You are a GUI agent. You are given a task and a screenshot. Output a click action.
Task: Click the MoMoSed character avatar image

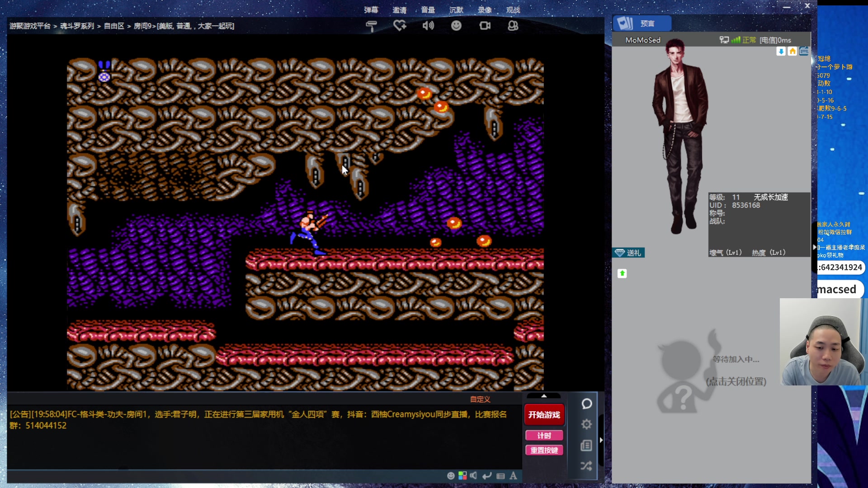tap(679, 137)
